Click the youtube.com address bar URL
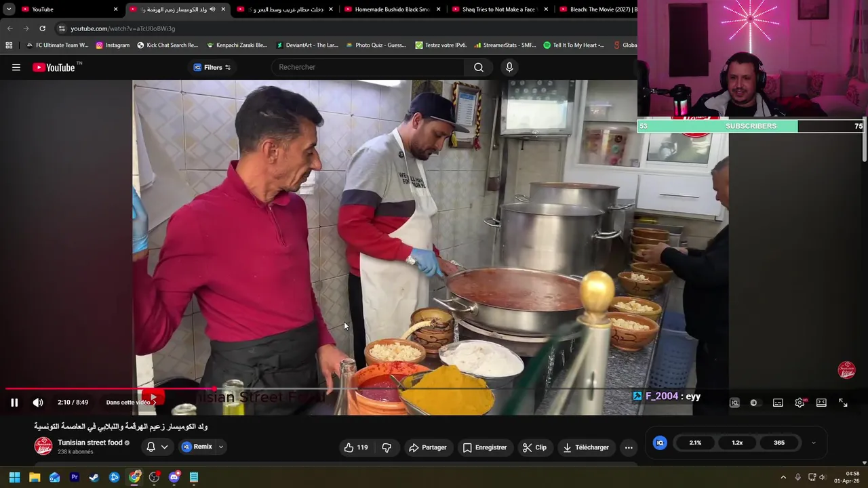 coord(123,28)
